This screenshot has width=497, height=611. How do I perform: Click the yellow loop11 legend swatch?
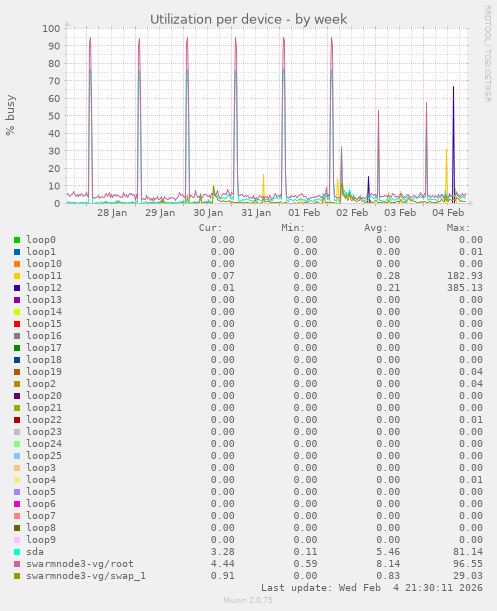(x=17, y=276)
